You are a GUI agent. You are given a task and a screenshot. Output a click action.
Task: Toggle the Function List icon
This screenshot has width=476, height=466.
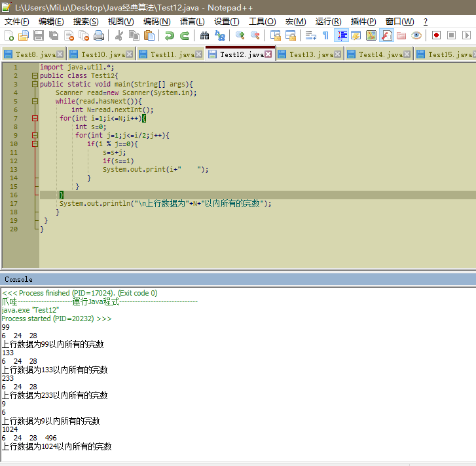(x=386, y=35)
